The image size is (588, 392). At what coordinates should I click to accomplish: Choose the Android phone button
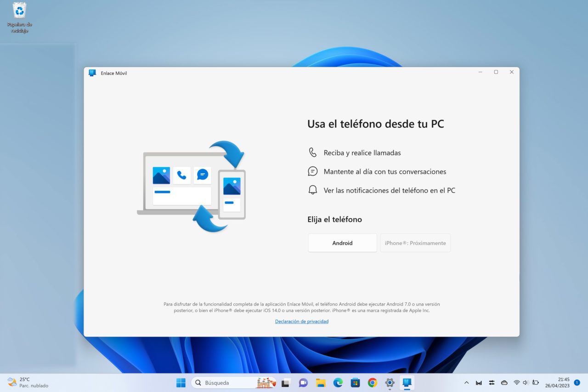pyautogui.click(x=342, y=243)
